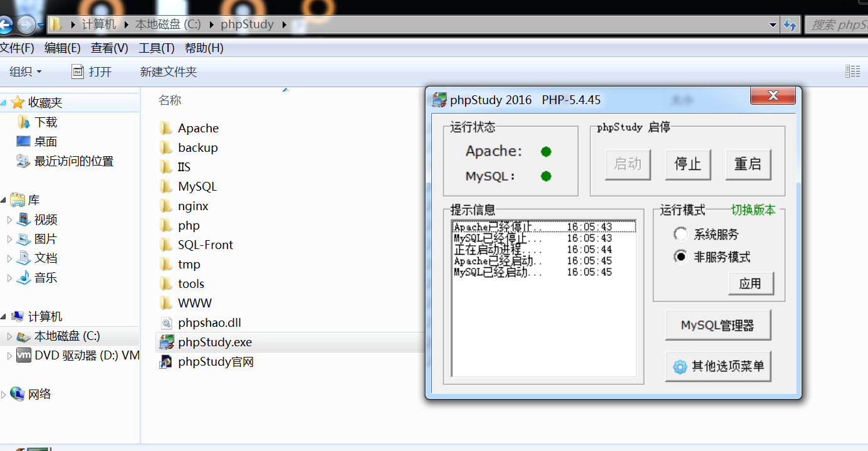Viewport: 868px width, 451px height.
Task: Click the view options icon in toolbar
Action: click(852, 72)
